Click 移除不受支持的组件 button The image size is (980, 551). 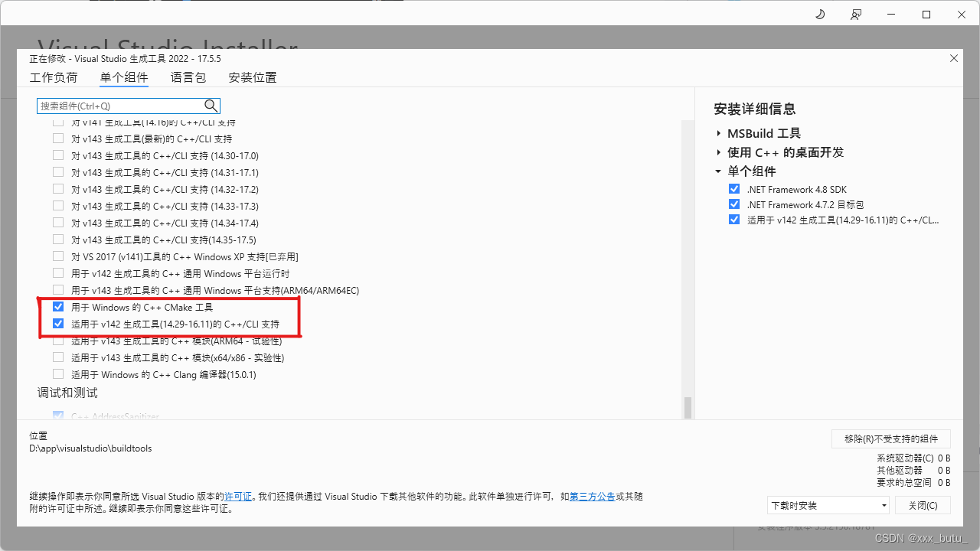tap(890, 439)
